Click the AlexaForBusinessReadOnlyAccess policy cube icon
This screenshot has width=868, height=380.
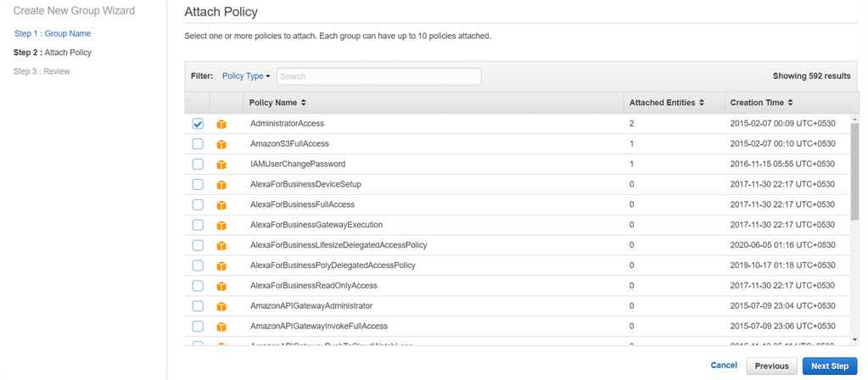click(221, 287)
